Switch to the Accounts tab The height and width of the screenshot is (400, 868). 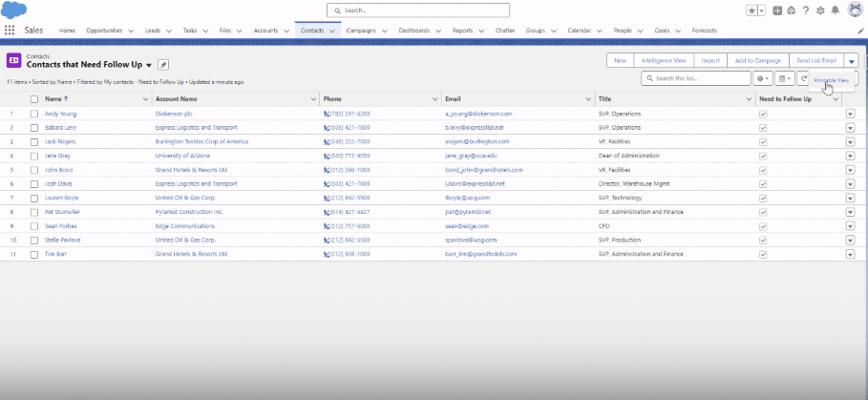click(265, 31)
